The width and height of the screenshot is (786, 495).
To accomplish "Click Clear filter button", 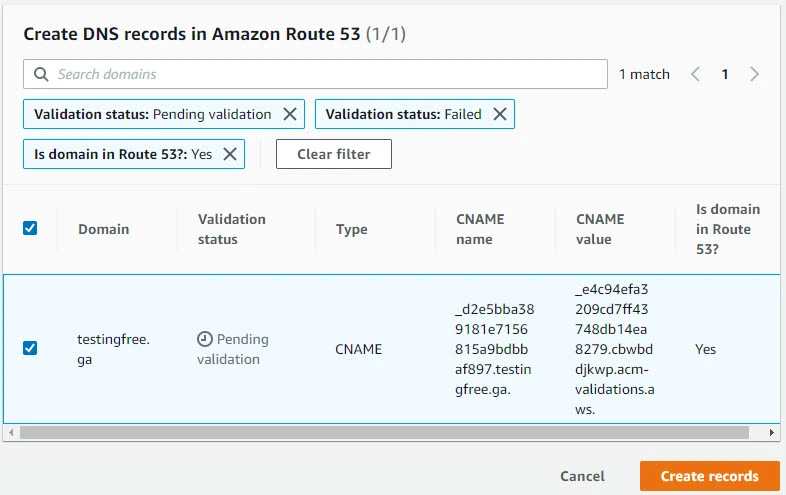I will 333,154.
